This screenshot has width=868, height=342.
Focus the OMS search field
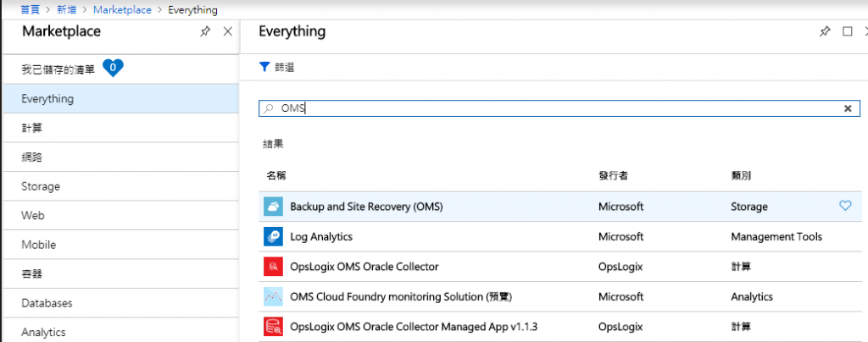pos(559,109)
